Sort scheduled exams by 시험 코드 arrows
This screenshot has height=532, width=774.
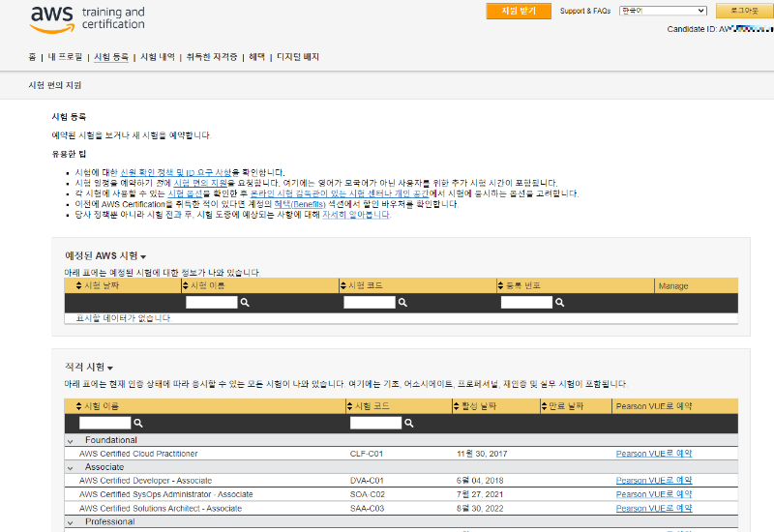coord(343,285)
